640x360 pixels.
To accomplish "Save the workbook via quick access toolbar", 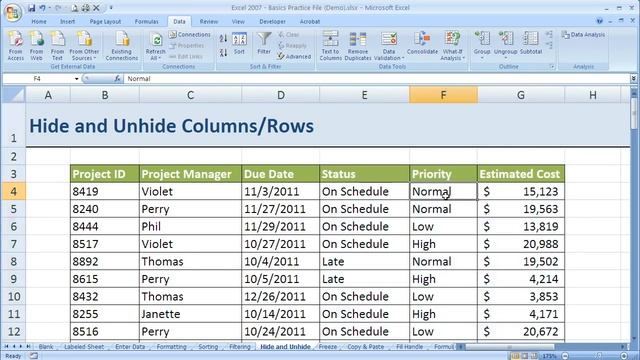I will pos(31,8).
